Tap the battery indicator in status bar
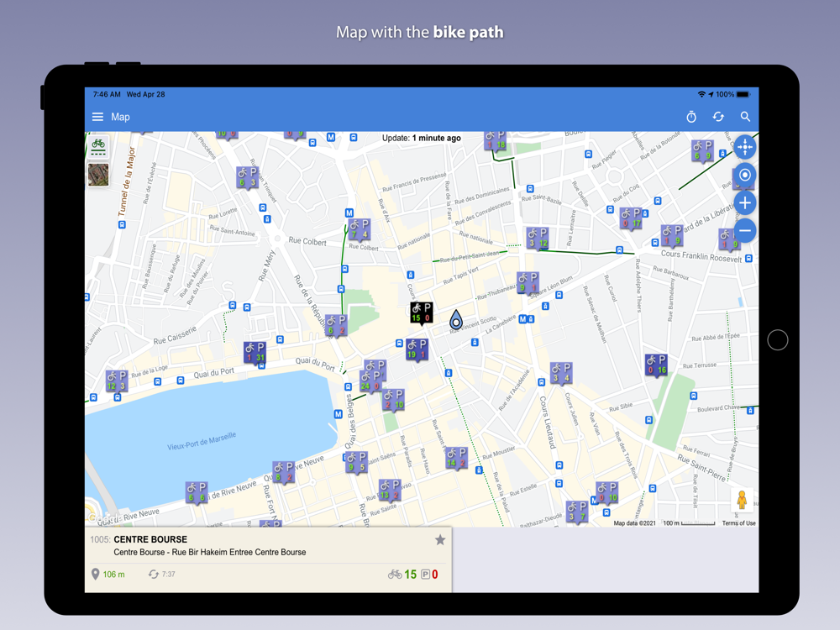This screenshot has width=840, height=630. tap(743, 94)
